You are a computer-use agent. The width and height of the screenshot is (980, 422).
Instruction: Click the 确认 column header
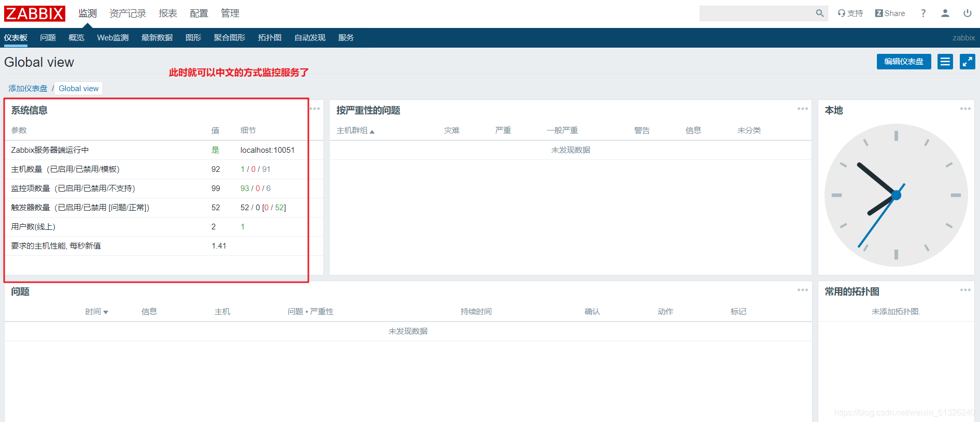tap(592, 312)
